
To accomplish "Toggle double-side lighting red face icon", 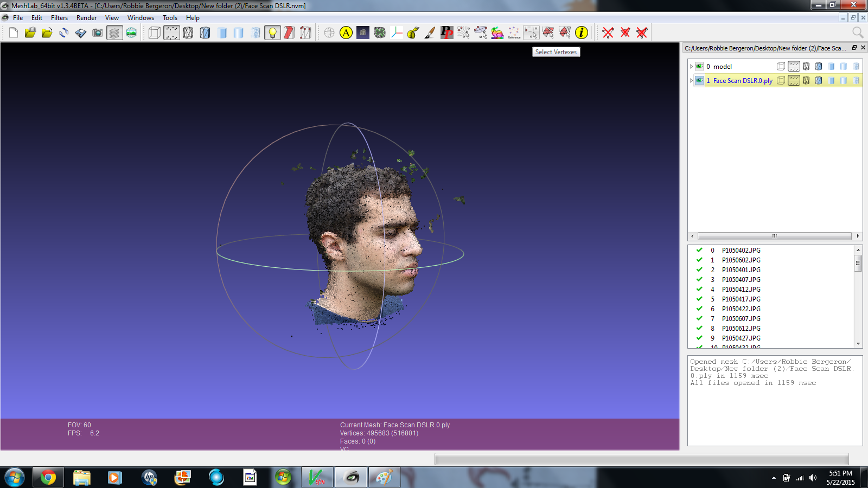I will click(289, 33).
